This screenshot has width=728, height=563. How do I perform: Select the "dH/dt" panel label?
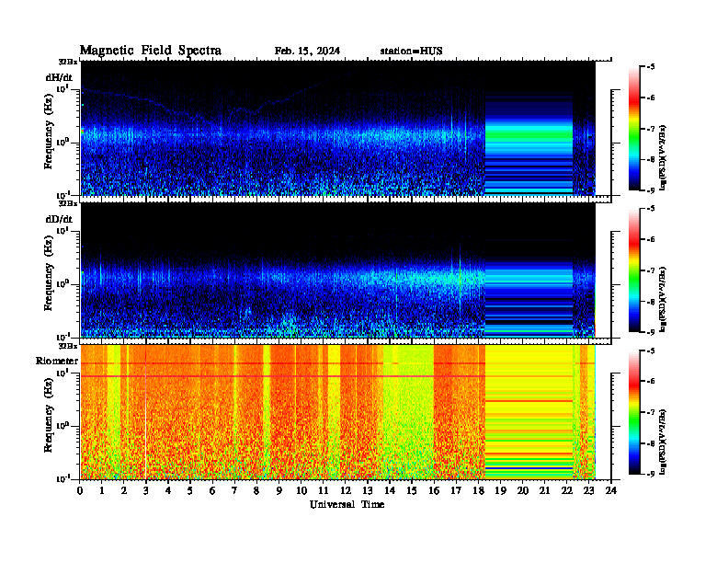click(x=59, y=77)
